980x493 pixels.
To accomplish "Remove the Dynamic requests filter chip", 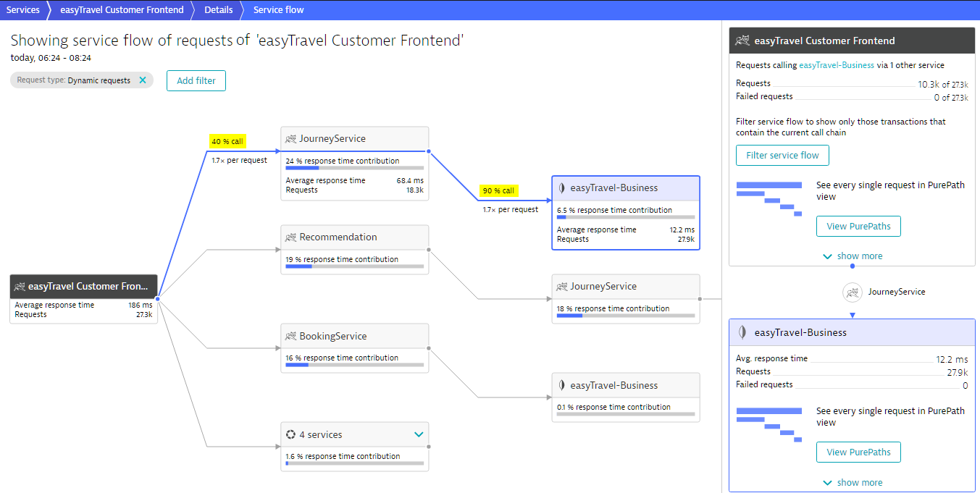I will [x=143, y=80].
